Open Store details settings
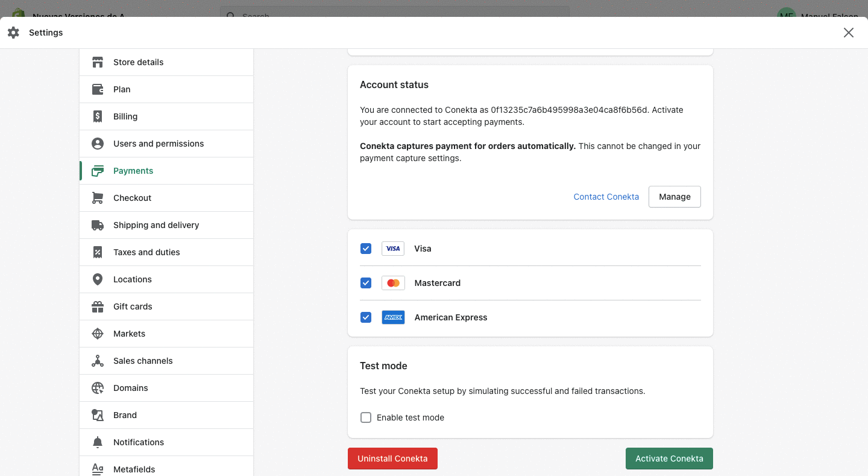Image resolution: width=868 pixels, height=476 pixels. coord(166,62)
